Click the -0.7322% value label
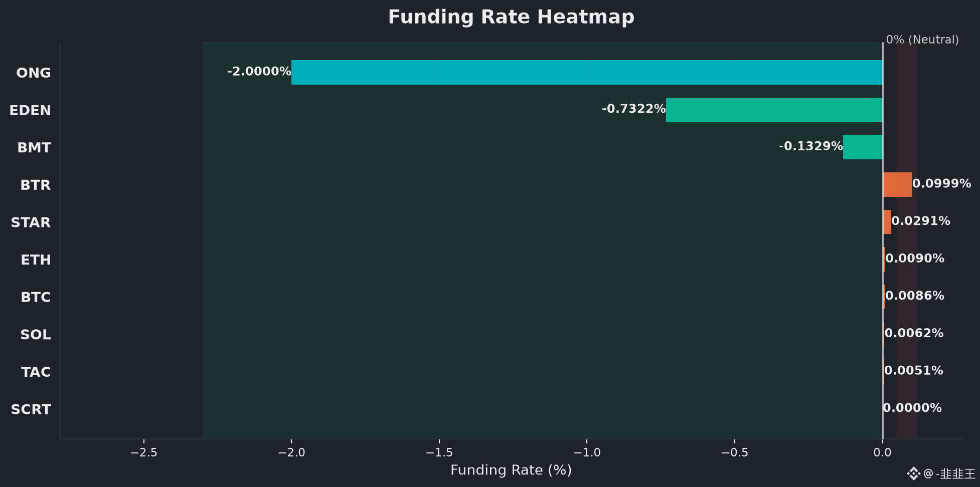 [x=633, y=109]
